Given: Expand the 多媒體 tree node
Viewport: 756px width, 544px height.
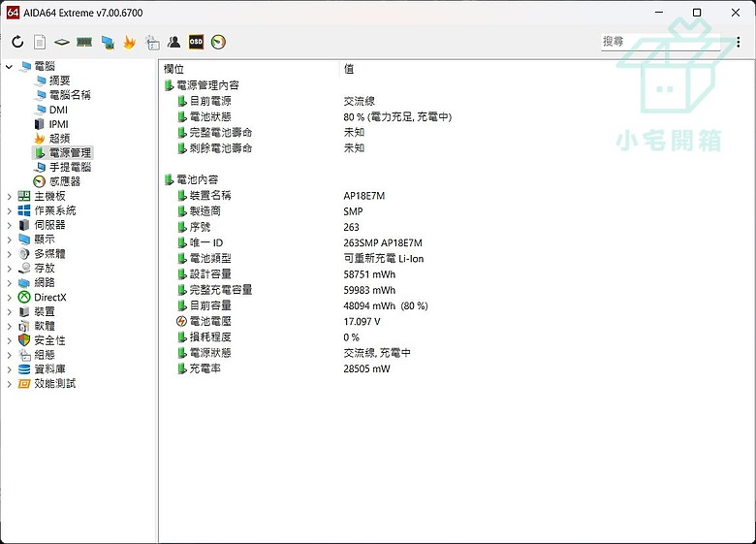Looking at the screenshot, I should (x=9, y=254).
